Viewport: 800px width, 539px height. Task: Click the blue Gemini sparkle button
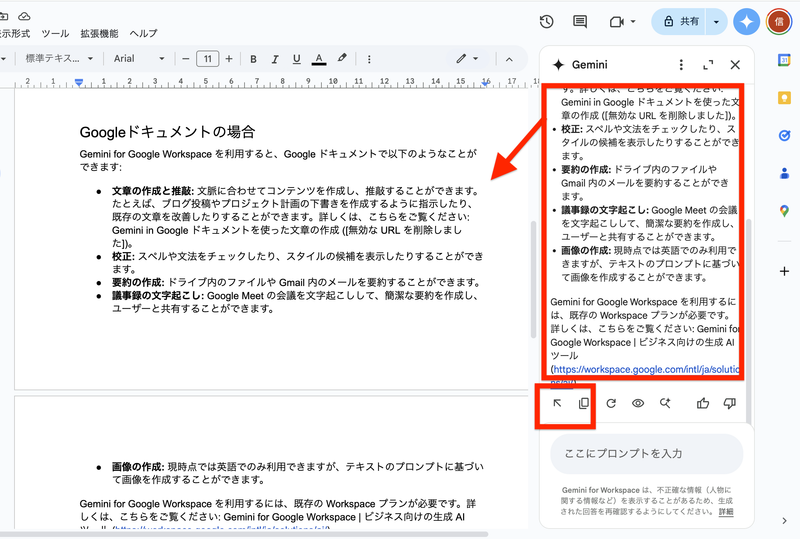click(x=746, y=21)
